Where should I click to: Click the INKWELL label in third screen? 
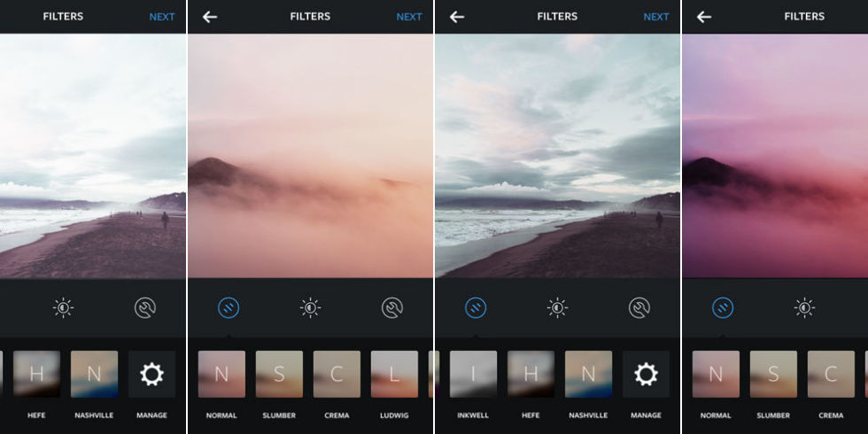coord(473,415)
